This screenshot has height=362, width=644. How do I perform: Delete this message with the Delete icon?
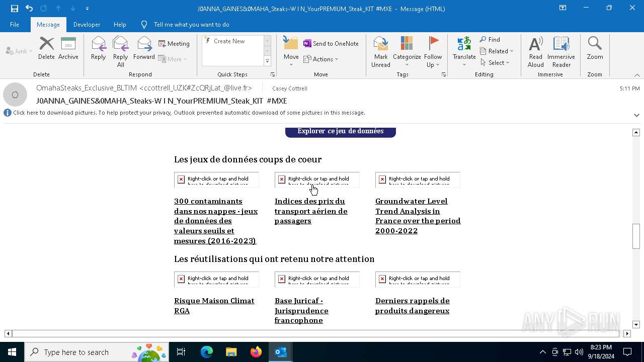(46, 49)
